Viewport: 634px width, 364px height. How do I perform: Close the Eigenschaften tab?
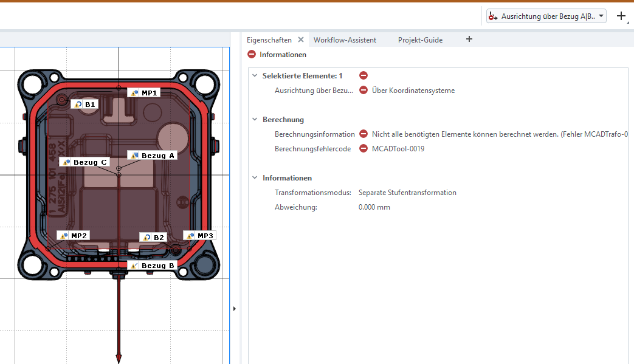(300, 40)
